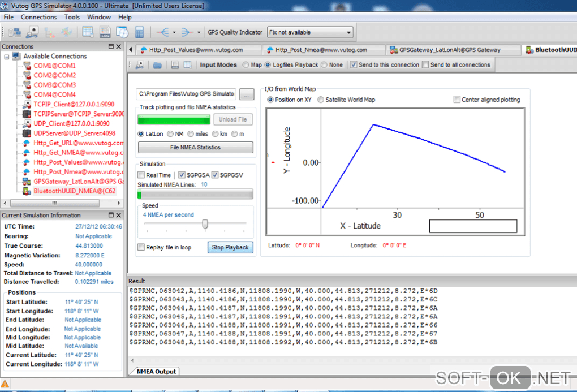Open the calculator tool icon
This screenshot has width=577, height=392.
click(140, 32)
